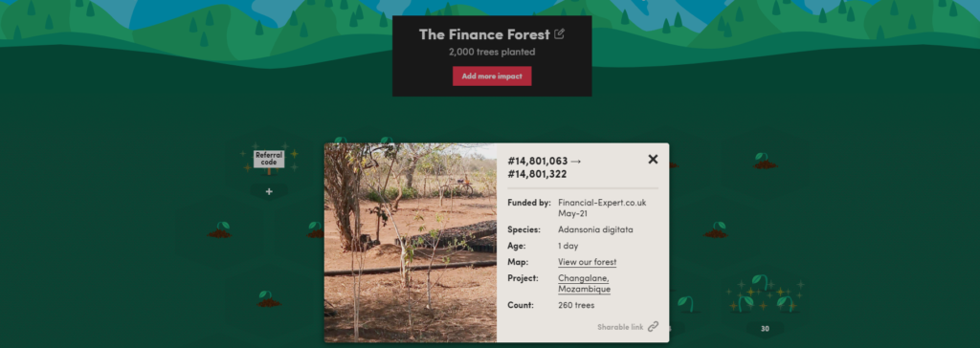Screen dimensions: 980x348
Task: View the planted trees photo
Action: tap(410, 243)
